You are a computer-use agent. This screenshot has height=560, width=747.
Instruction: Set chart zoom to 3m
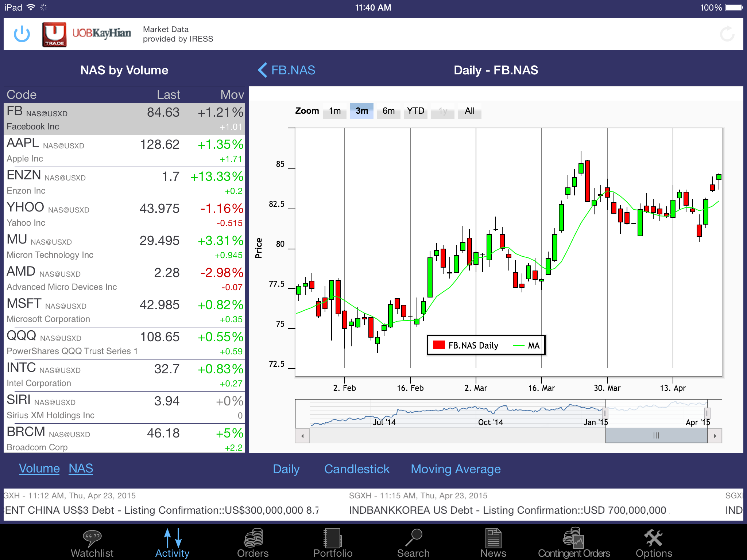[x=362, y=111]
